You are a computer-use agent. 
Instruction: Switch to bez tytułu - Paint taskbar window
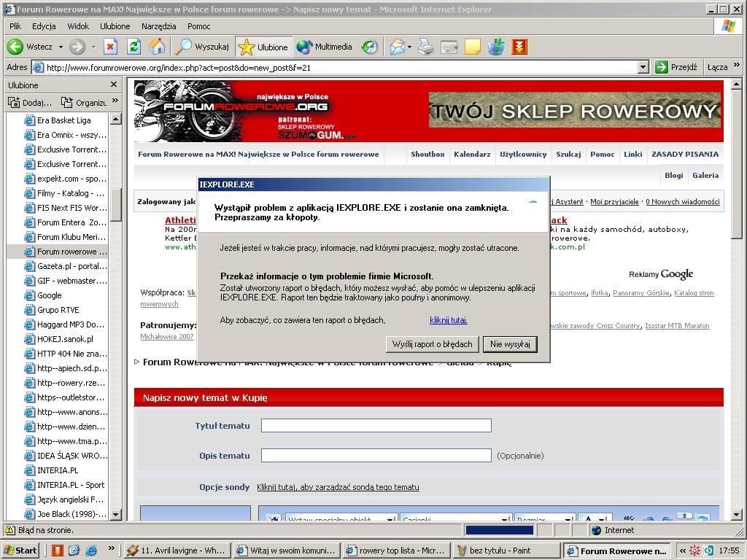click(505, 551)
